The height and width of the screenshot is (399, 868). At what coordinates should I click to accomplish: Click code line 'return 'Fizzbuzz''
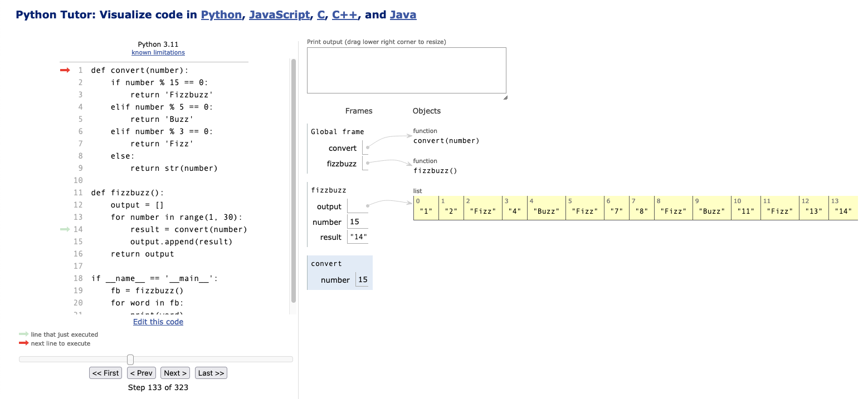[172, 95]
